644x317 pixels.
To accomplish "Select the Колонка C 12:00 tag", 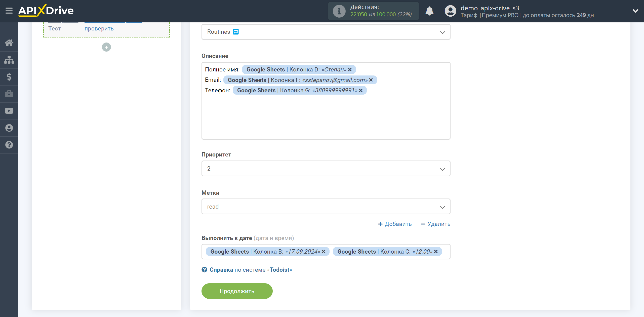I will pos(387,252).
